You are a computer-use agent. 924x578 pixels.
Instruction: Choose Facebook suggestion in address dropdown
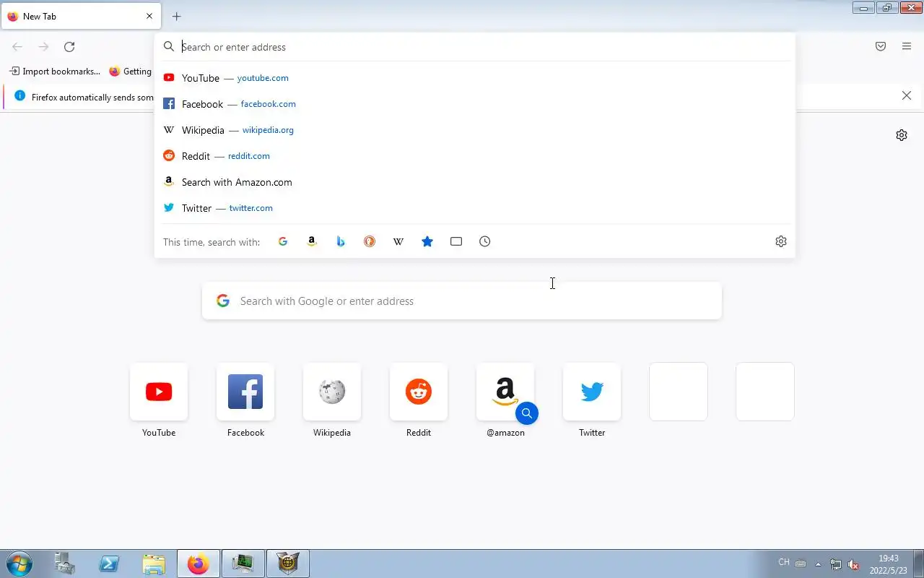(475, 104)
